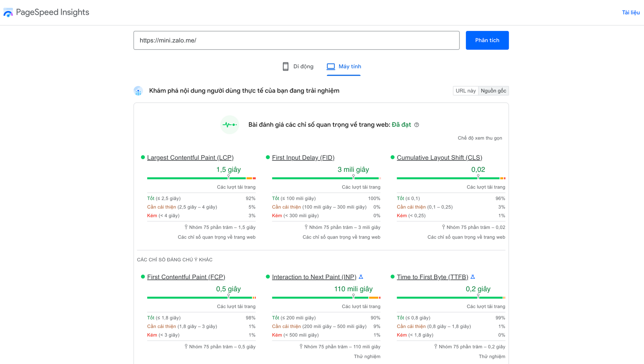Click the Kém (< 500 mili giây) row
Viewport: 644px width, 364px height.
pyautogui.click(x=326, y=335)
